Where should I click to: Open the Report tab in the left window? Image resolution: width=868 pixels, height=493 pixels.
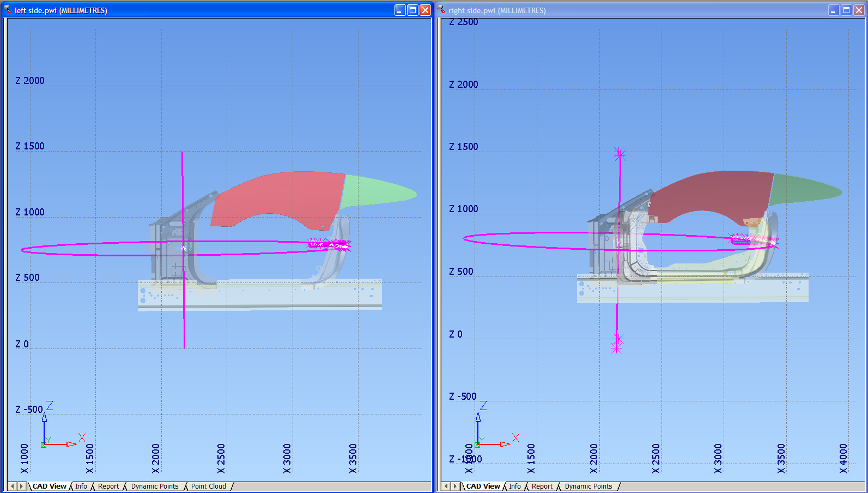(108, 486)
